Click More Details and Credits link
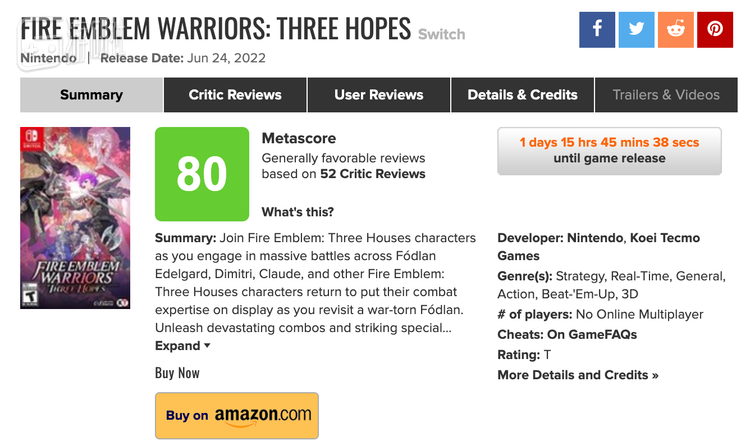The image size is (750, 445). tap(578, 375)
